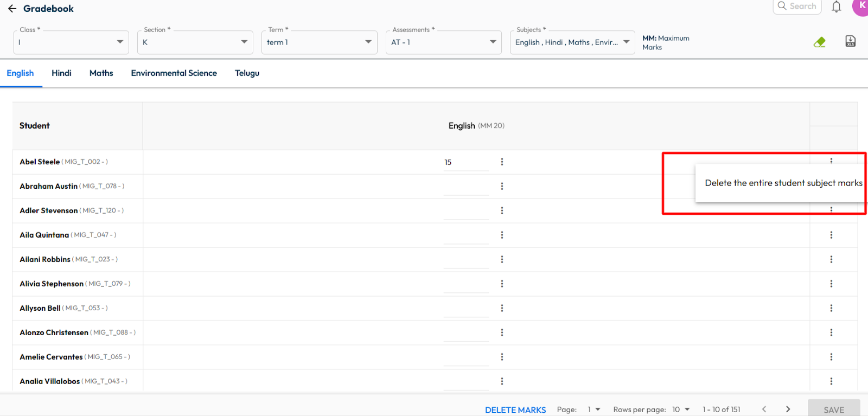Select Delete the entire student subject marks
This screenshot has width=868, height=416.
(x=783, y=183)
